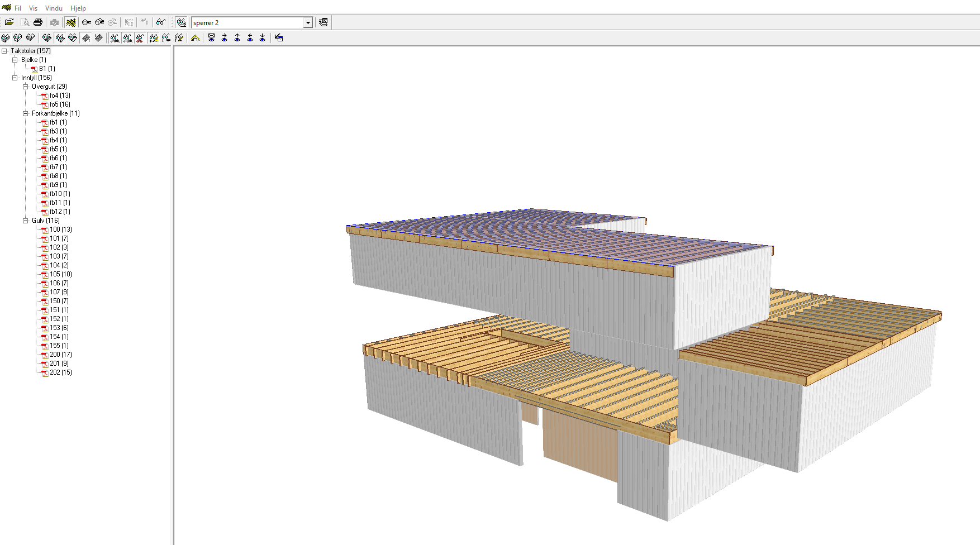The width and height of the screenshot is (980, 545).
Task: Select the eye view with right arrow
Action: pos(224,37)
